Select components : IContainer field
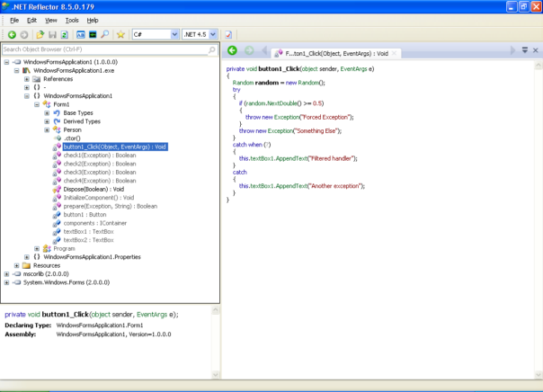This screenshot has height=392, width=543. point(95,223)
